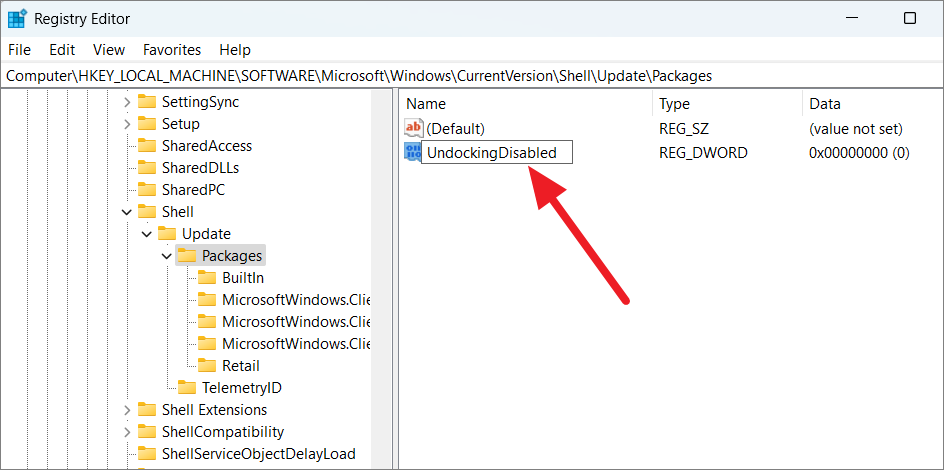
Task: Open the File menu
Action: pyautogui.click(x=19, y=49)
